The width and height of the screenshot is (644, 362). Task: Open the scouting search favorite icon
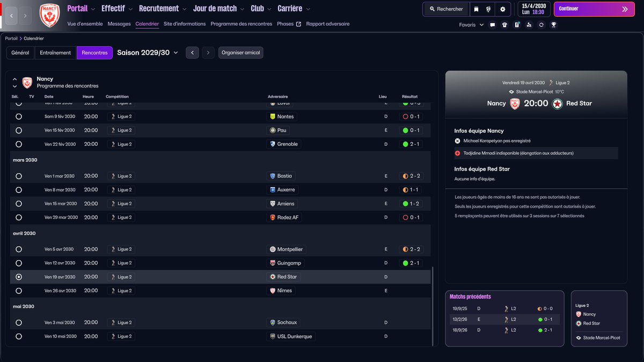529,25
